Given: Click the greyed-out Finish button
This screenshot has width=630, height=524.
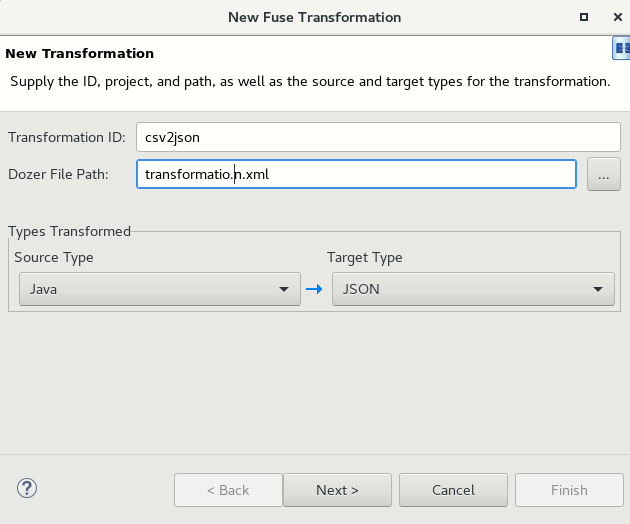Looking at the screenshot, I should pos(569,490).
